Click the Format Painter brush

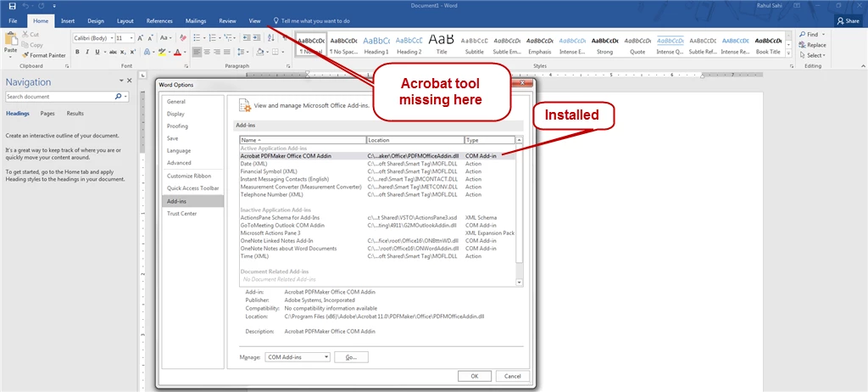point(44,55)
